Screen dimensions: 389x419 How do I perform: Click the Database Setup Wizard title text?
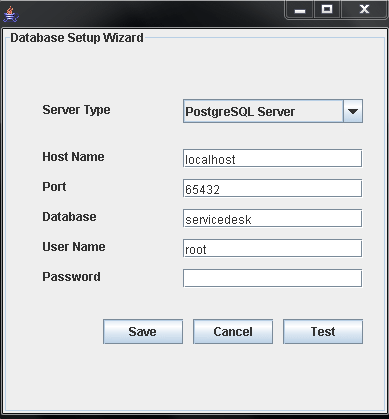click(77, 38)
